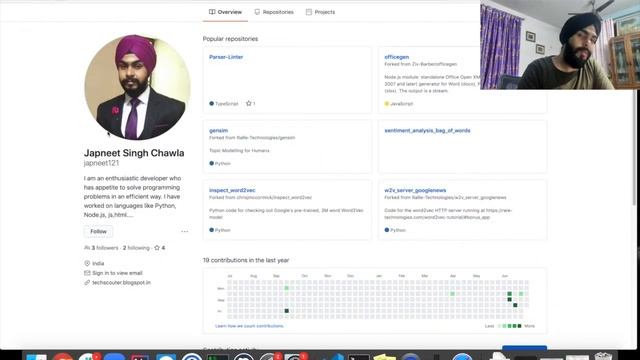The image size is (640, 360).
Task: Click the Python language dot on w2v_server_googlenews
Action: pos(387,230)
